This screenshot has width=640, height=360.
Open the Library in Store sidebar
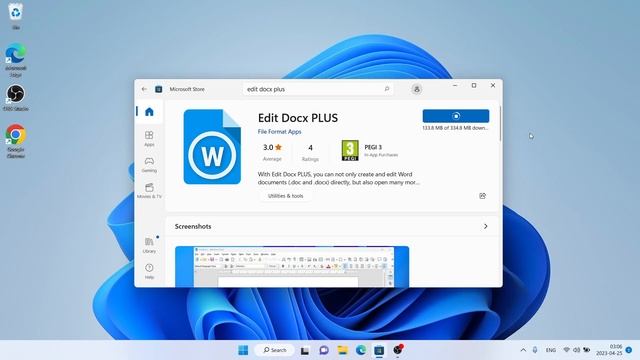tap(149, 245)
